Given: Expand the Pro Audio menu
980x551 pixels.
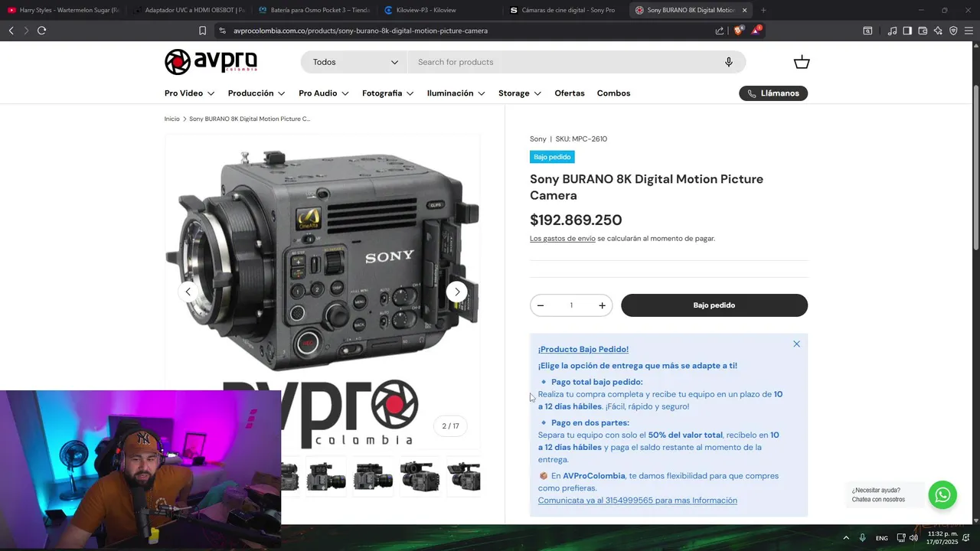Looking at the screenshot, I should (324, 93).
